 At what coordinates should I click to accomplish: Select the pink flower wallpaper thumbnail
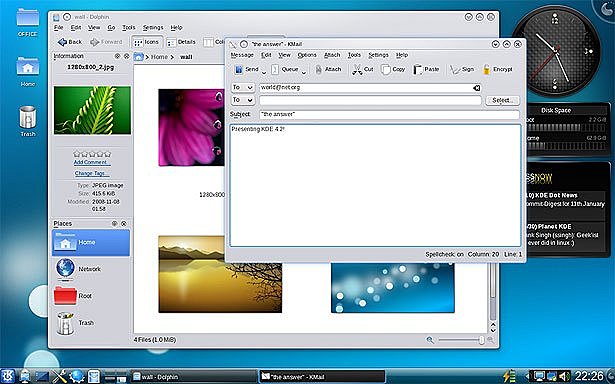click(x=191, y=127)
